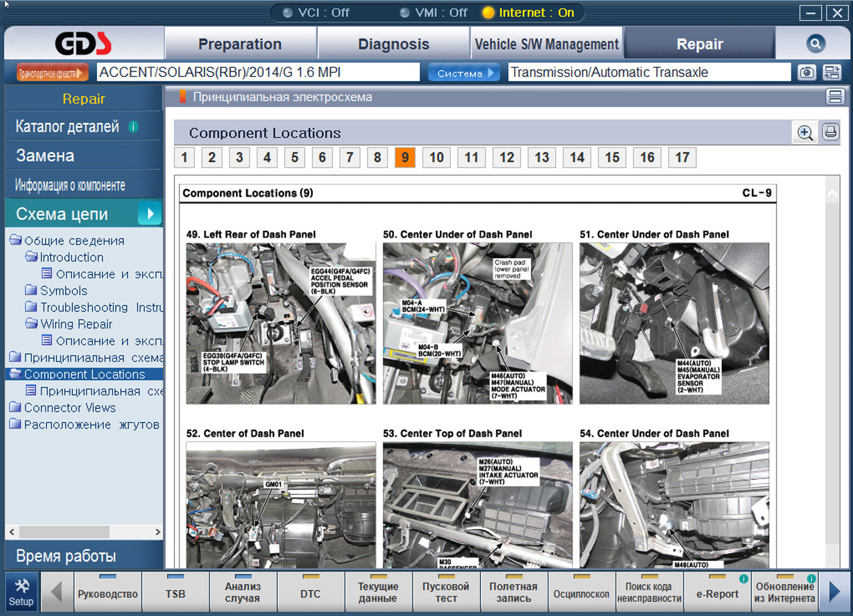Switch to the Diagnosis tab
The image size is (853, 616).
[393, 44]
